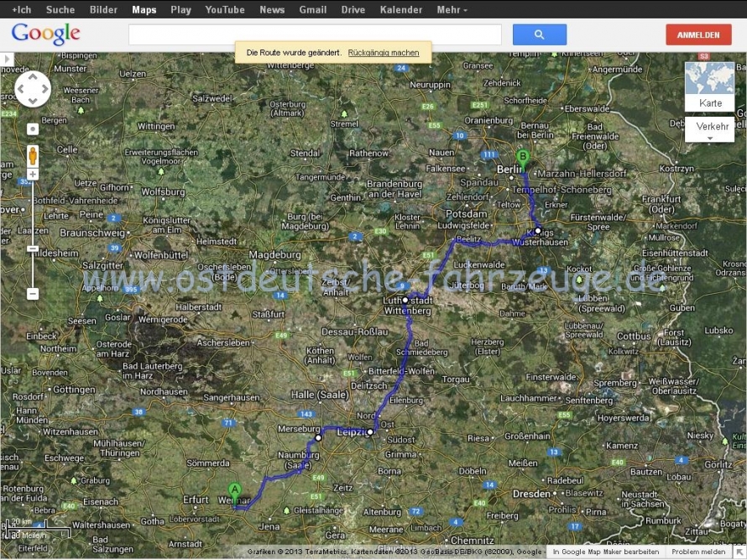This screenshot has width=747, height=560.
Task: Click Rückgängig machen link
Action: [384, 52]
